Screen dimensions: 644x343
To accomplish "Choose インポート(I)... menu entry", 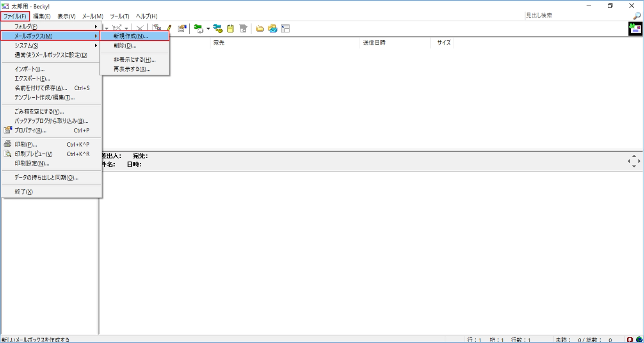I will pos(51,69).
